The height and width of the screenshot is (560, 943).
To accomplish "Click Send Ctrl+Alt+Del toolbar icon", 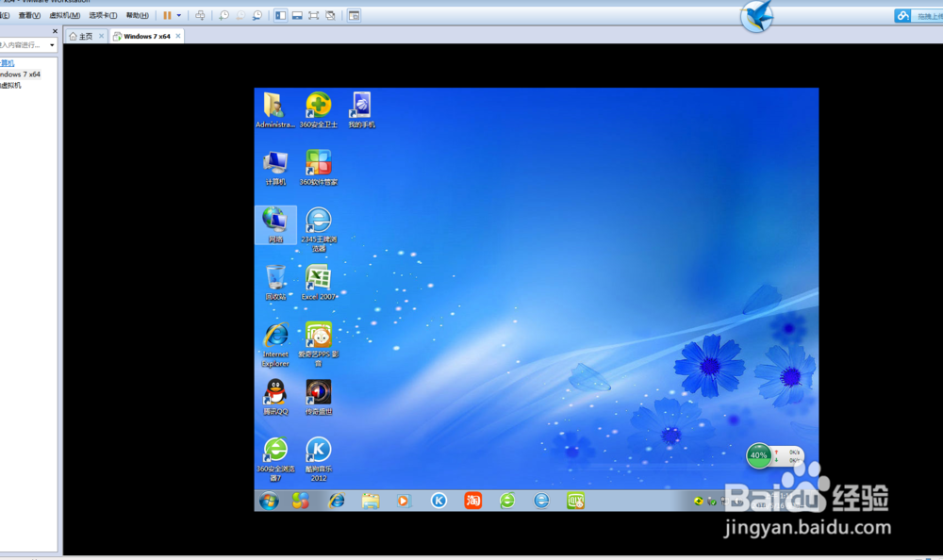I will click(x=200, y=16).
